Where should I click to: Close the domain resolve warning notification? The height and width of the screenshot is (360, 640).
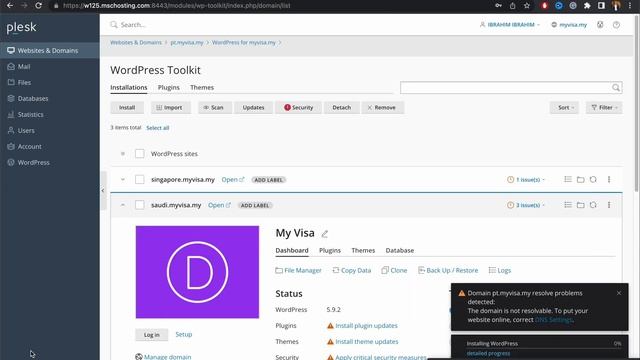point(619,293)
